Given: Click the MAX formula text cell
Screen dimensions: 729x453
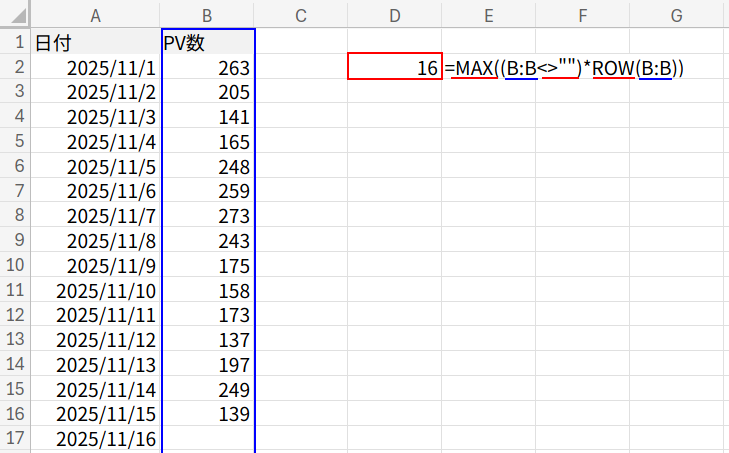Looking at the screenshot, I should click(565, 68).
